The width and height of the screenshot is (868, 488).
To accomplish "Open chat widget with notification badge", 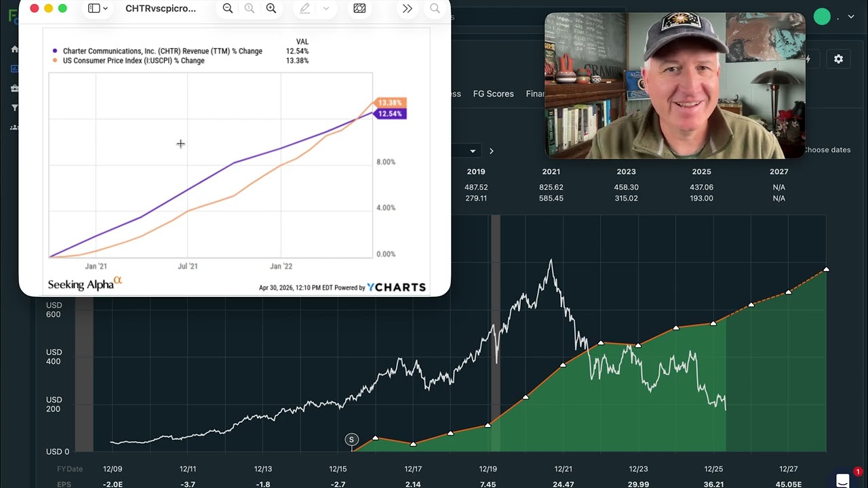I will tap(843, 481).
